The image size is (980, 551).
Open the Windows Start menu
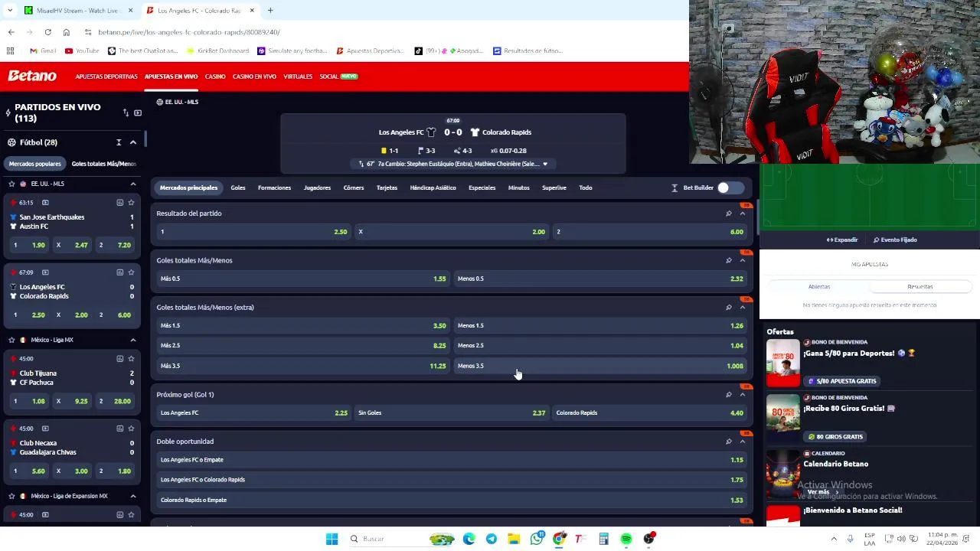tap(332, 539)
